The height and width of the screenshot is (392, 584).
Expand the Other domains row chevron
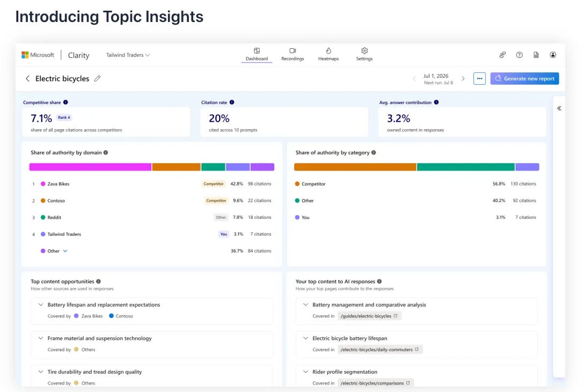tap(65, 251)
